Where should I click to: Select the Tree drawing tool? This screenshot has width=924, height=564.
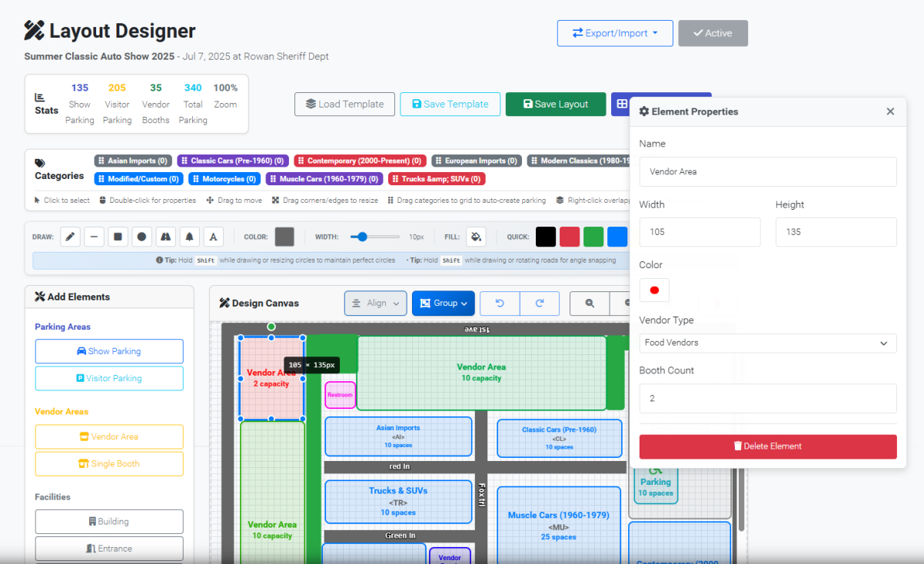tap(189, 237)
